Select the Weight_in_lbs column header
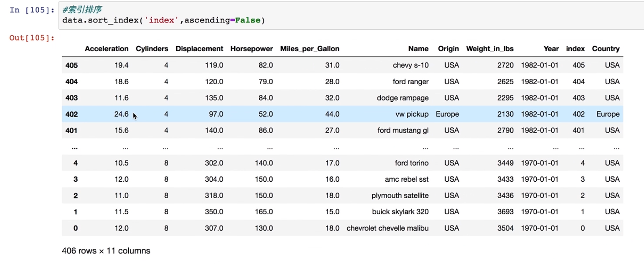The image size is (644, 271). [489, 49]
